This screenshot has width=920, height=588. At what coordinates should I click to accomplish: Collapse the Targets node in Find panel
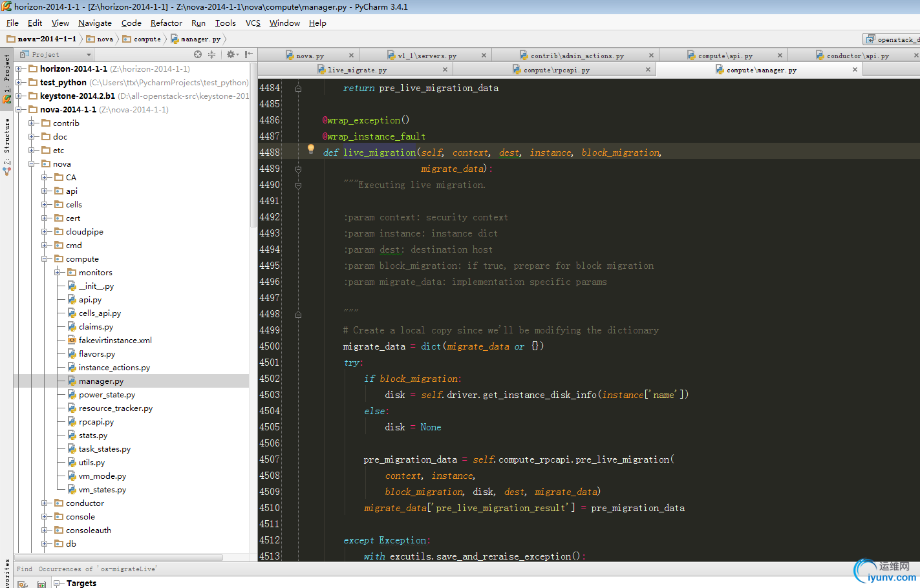(x=57, y=583)
